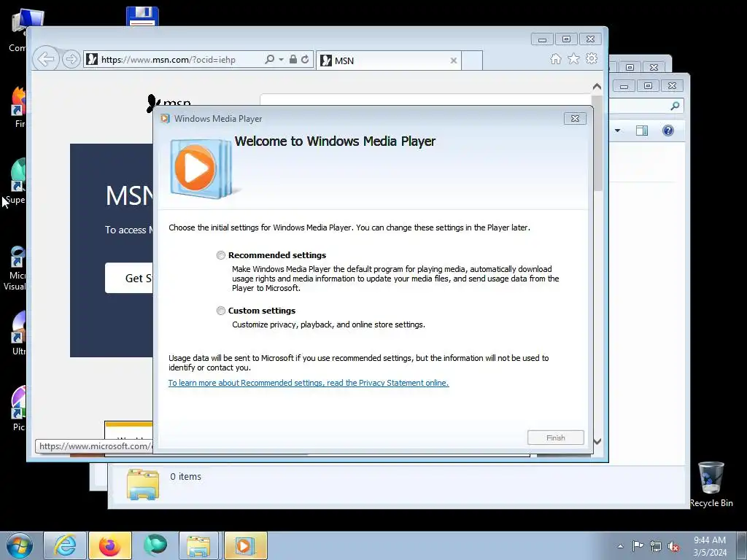Select the MSN browser tab
Screen dimensions: 747x560
point(388,61)
